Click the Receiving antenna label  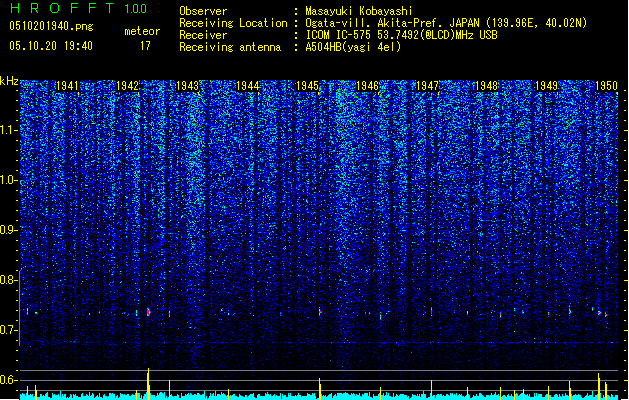click(x=230, y=47)
